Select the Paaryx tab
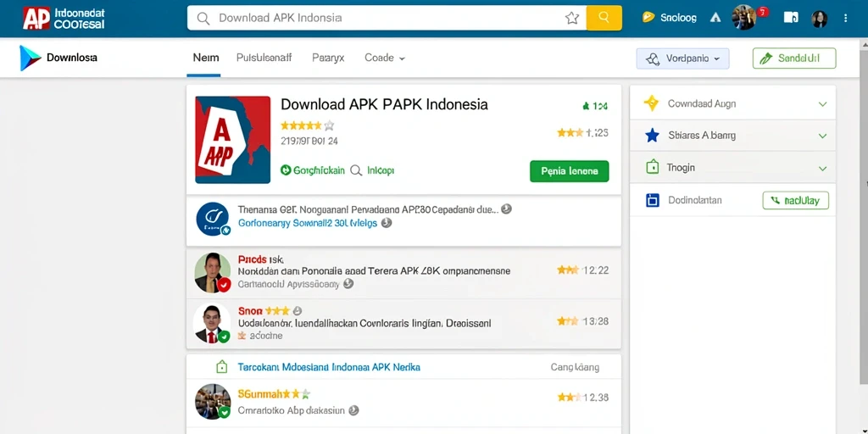Image resolution: width=868 pixels, height=434 pixels. pos(328,58)
